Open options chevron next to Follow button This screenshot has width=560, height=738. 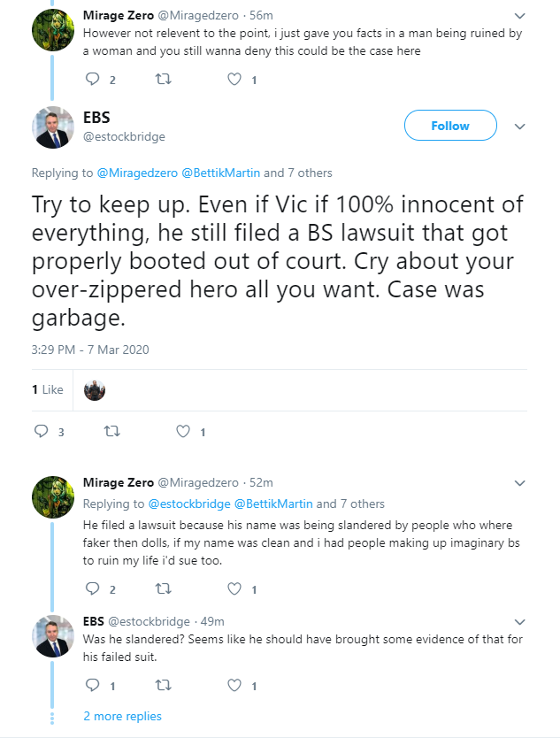pos(519,127)
